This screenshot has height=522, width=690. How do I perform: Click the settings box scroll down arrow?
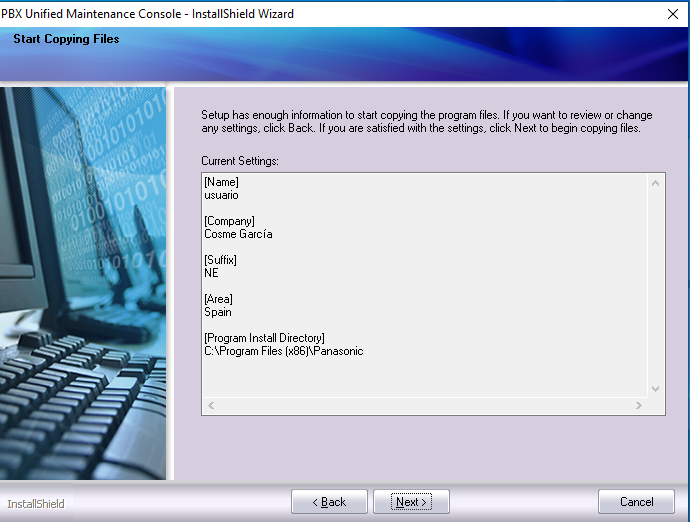click(655, 389)
